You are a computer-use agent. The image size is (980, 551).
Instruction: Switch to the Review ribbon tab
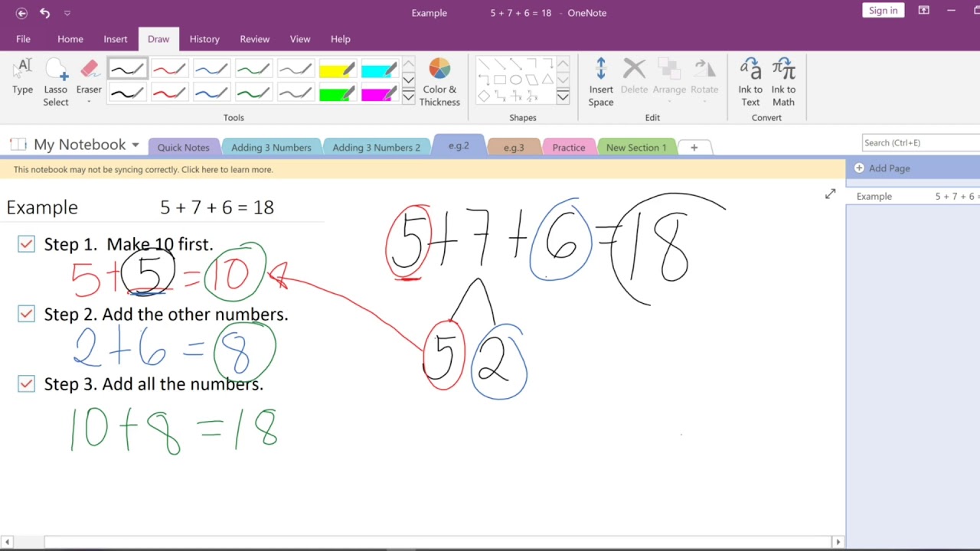pyautogui.click(x=255, y=39)
